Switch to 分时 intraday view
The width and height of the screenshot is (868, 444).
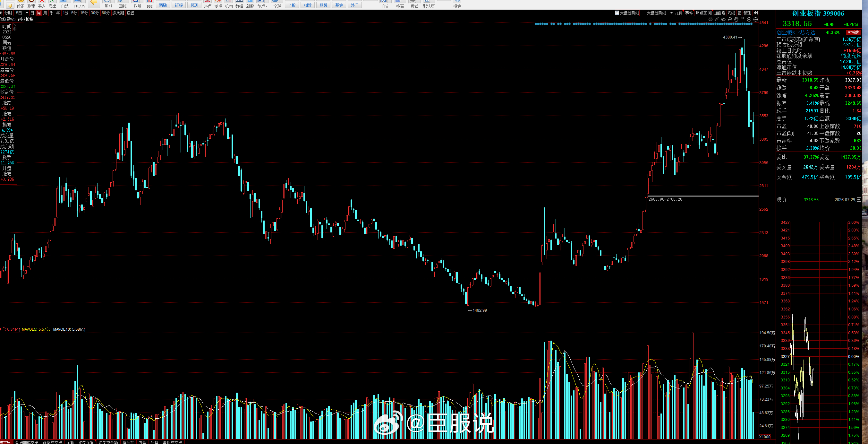click(8, 13)
